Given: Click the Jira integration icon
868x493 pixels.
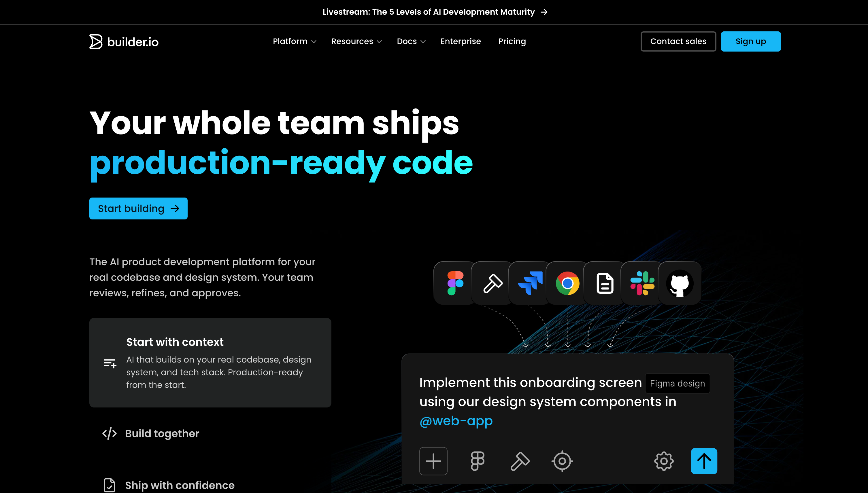Looking at the screenshot, I should pos(530,283).
